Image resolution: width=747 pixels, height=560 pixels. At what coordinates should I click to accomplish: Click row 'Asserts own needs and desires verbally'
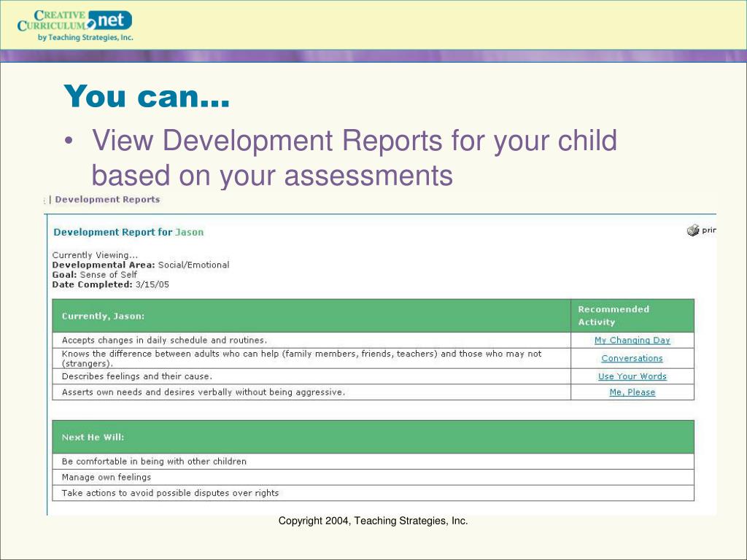(311, 392)
